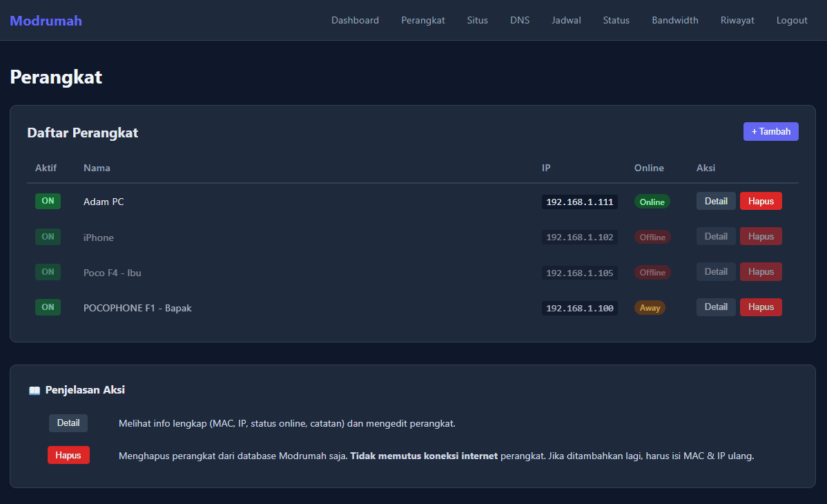Click the Online badge for Adam PC
This screenshot has height=504, width=827.
coord(652,202)
